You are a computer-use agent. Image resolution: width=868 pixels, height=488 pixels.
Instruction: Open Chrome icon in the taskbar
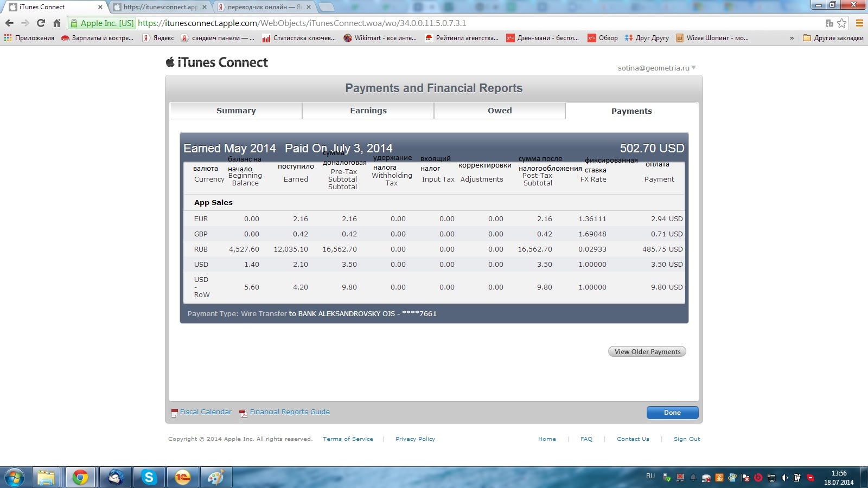pos(80,477)
